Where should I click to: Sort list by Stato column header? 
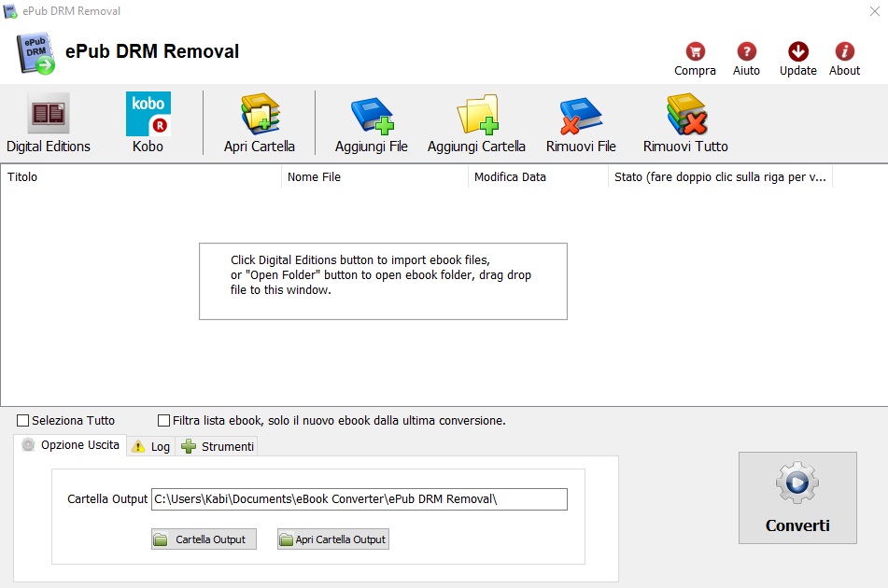click(x=720, y=177)
